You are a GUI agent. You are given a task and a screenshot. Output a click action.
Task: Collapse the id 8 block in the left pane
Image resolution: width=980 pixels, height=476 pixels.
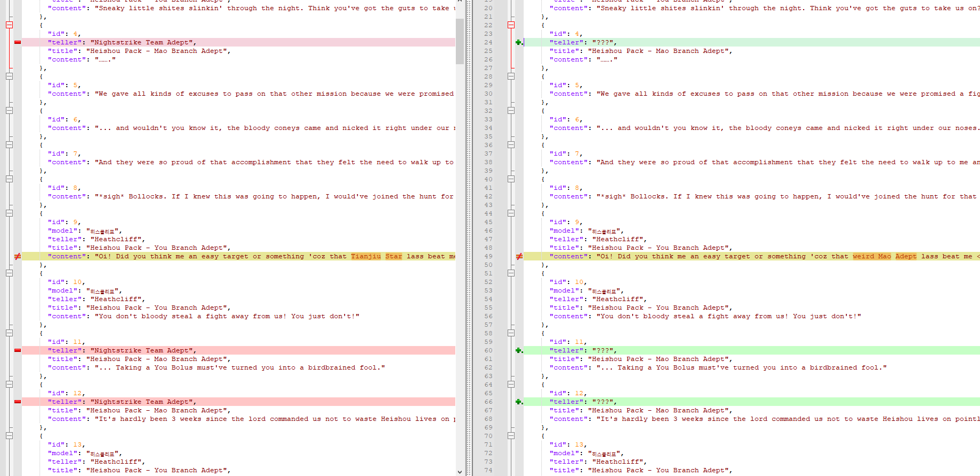coord(9,179)
